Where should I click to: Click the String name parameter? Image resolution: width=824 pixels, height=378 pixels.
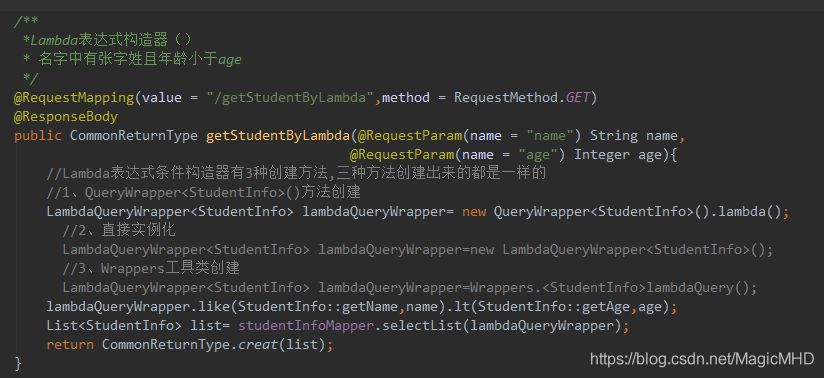[x=634, y=136]
